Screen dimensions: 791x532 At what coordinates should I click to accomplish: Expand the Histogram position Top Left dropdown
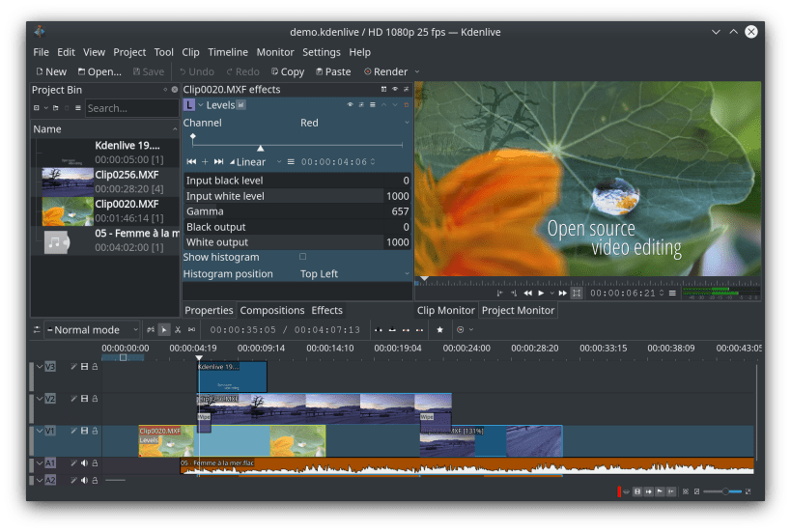click(x=353, y=274)
